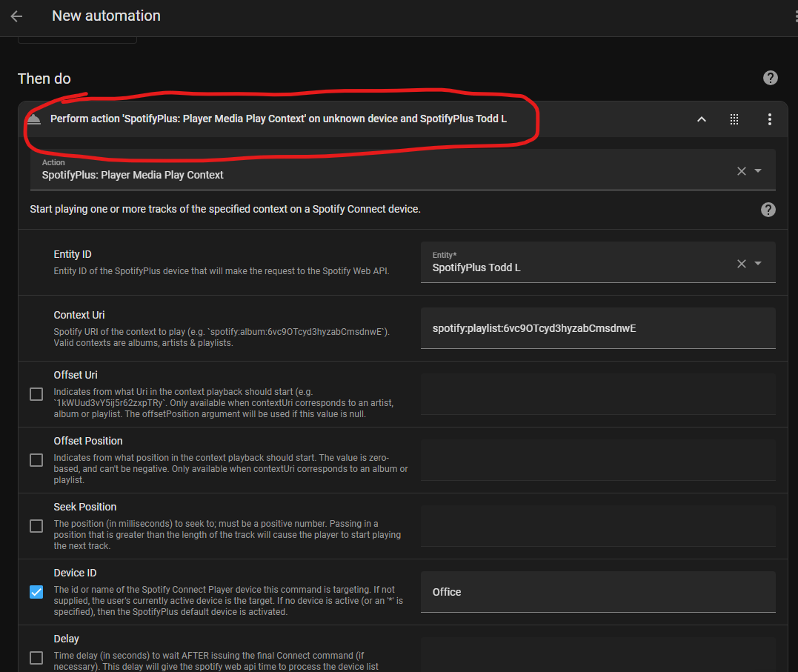
Task: Open the Action dropdown list
Action: [x=758, y=171]
